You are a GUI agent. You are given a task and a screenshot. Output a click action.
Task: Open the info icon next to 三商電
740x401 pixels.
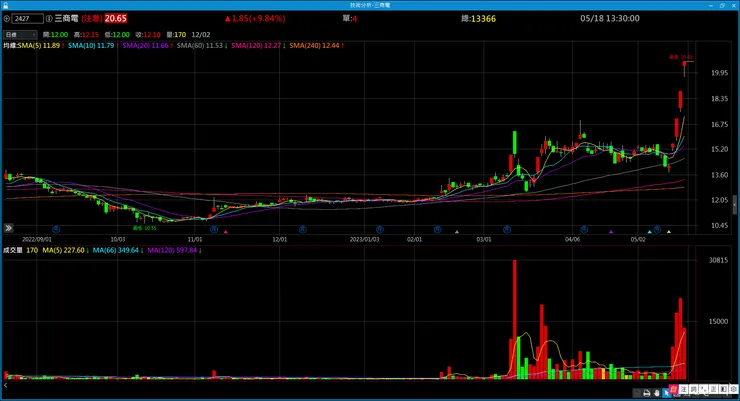tap(49, 19)
